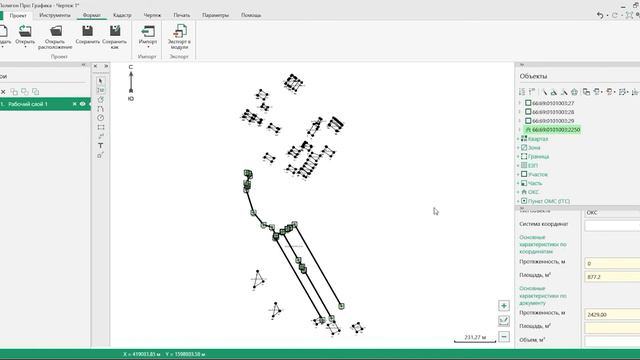
Task: Select the arrow pointer tool
Action: (x=101, y=81)
